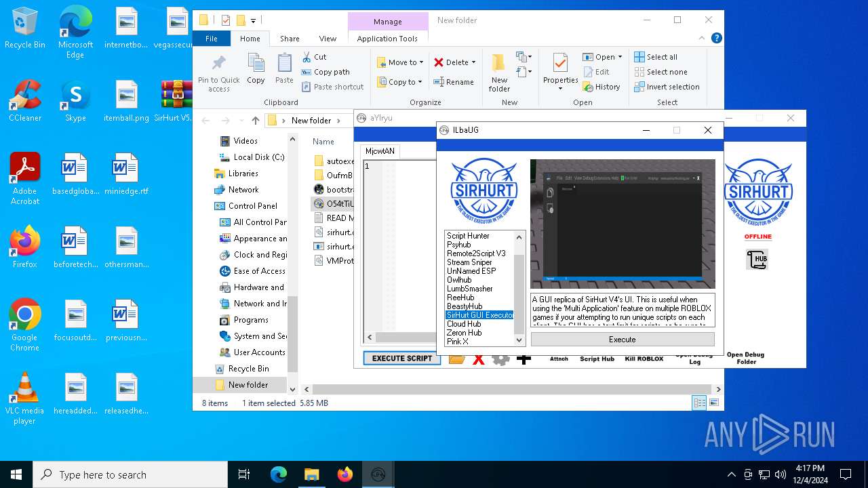Image resolution: width=868 pixels, height=488 pixels.
Task: Click the Kill ROBLOX button
Action: 644,359
